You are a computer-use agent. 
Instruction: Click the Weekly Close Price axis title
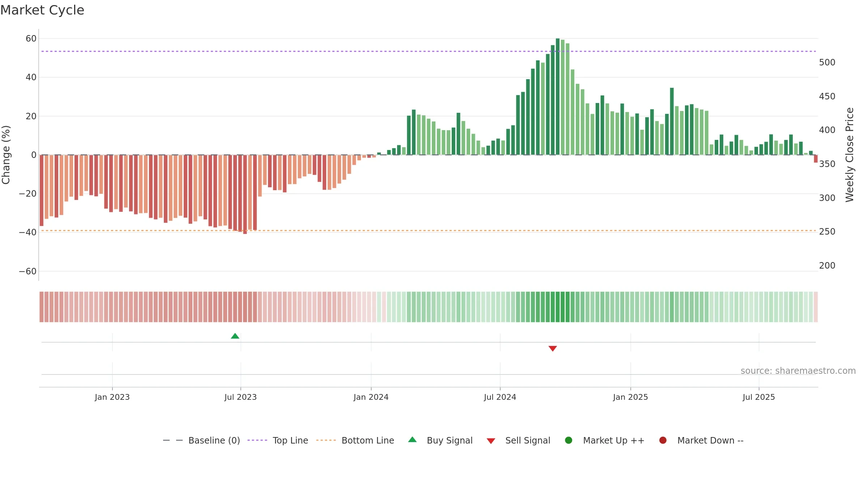pos(850,155)
